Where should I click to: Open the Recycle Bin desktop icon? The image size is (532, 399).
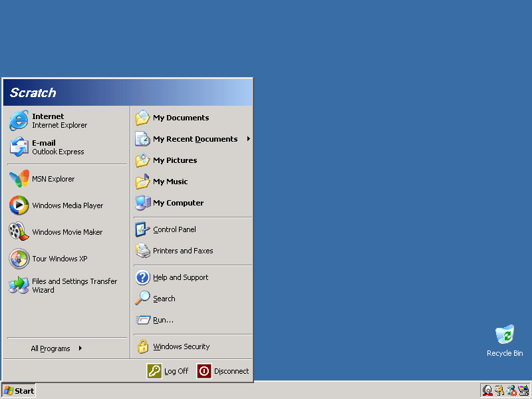point(504,336)
